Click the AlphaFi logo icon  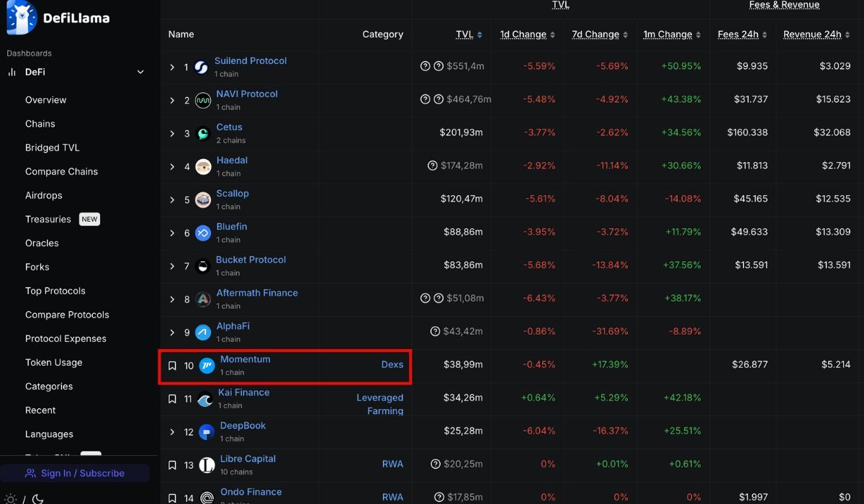203,332
